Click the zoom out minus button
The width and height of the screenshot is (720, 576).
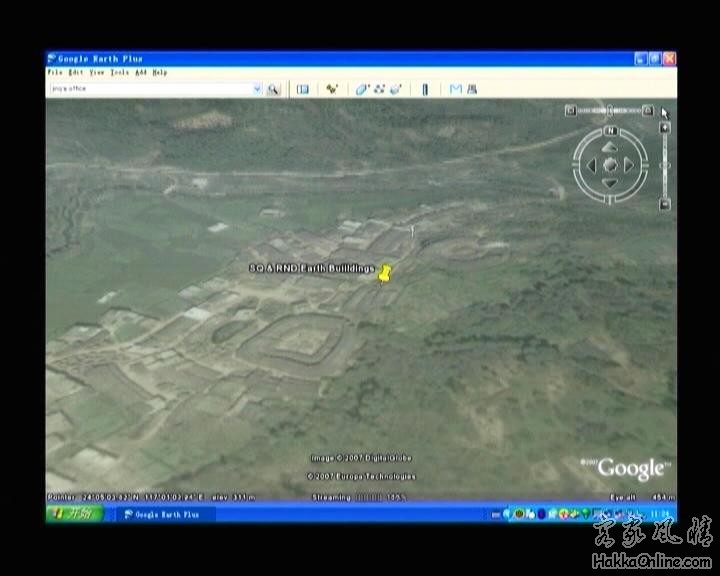pyautogui.click(x=665, y=204)
